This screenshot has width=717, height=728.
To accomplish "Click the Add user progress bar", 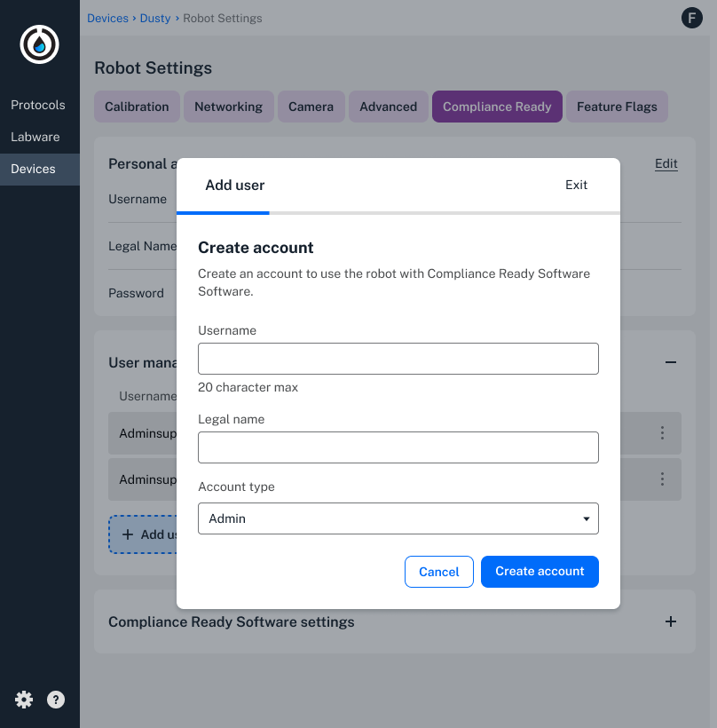I will pos(398,213).
